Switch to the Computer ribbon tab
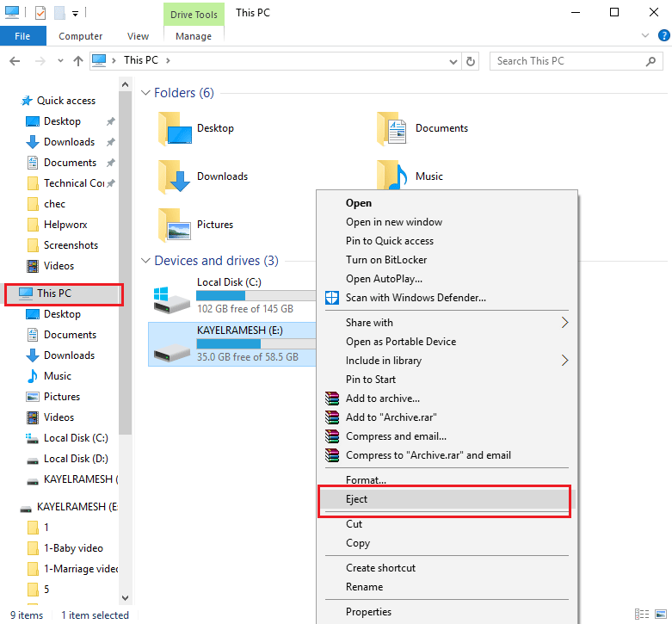The image size is (672, 624). [81, 36]
